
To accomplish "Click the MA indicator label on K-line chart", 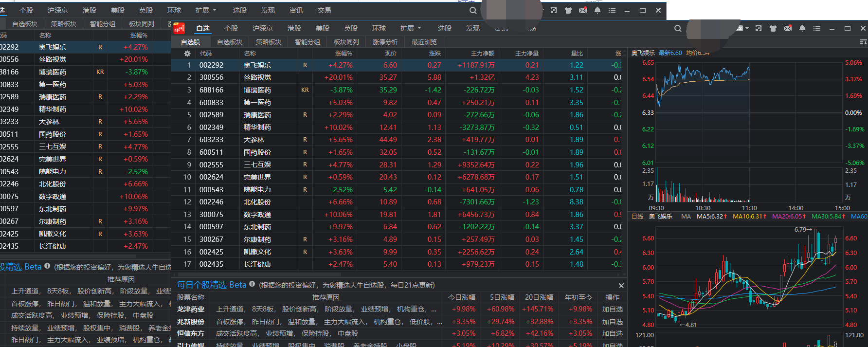I will (686, 217).
